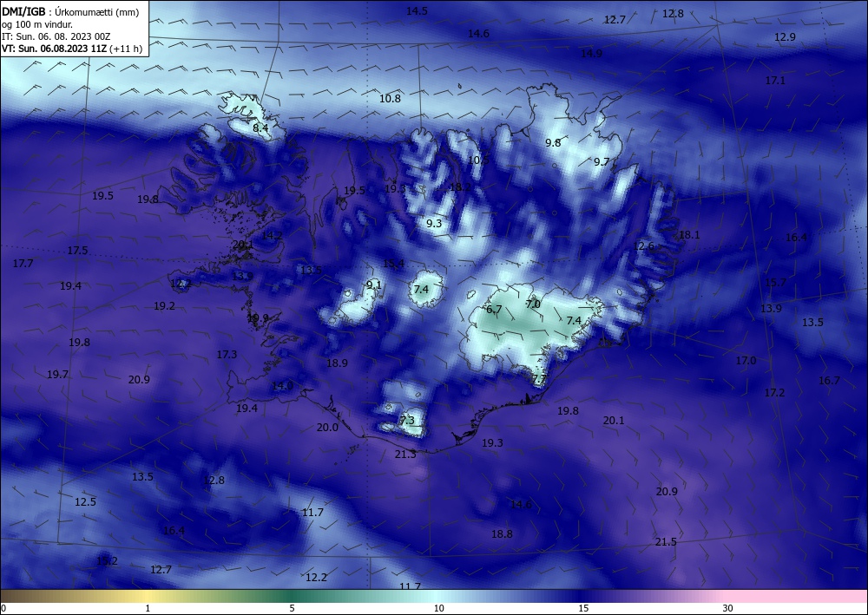868x615 pixels.
Task: Click the color scale tick labeled 15
Action: tap(583, 608)
